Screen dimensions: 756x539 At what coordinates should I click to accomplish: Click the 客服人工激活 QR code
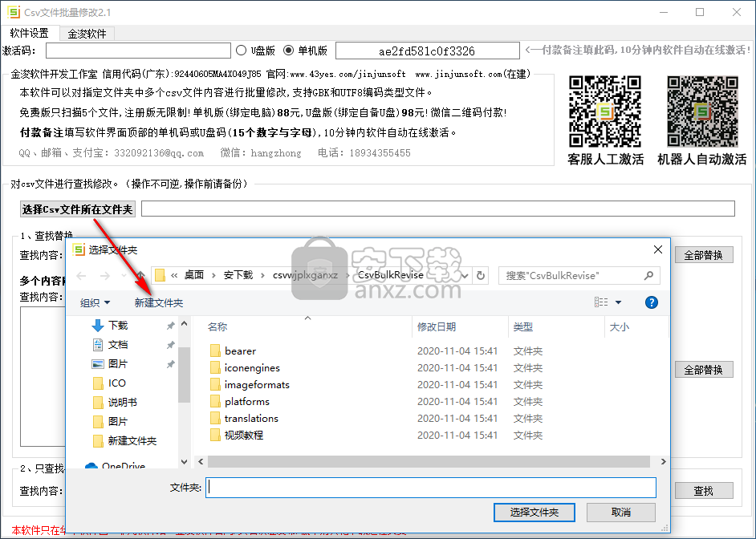coord(605,111)
